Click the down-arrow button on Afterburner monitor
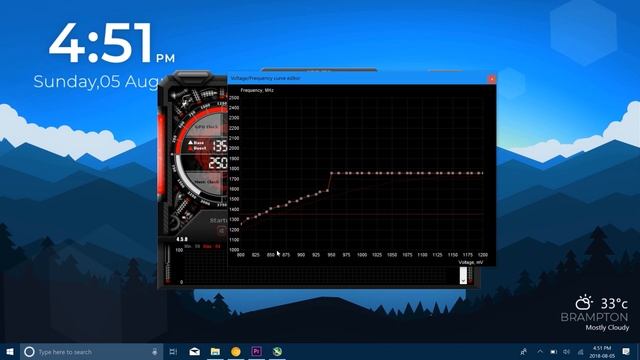Image resolution: width=640 pixels, height=360 pixels. (463, 281)
